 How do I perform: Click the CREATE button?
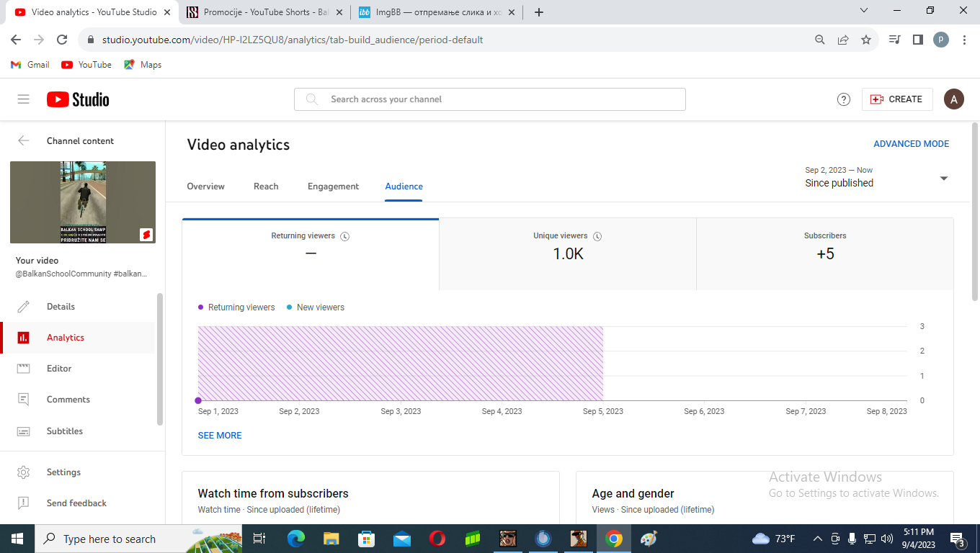click(x=897, y=99)
